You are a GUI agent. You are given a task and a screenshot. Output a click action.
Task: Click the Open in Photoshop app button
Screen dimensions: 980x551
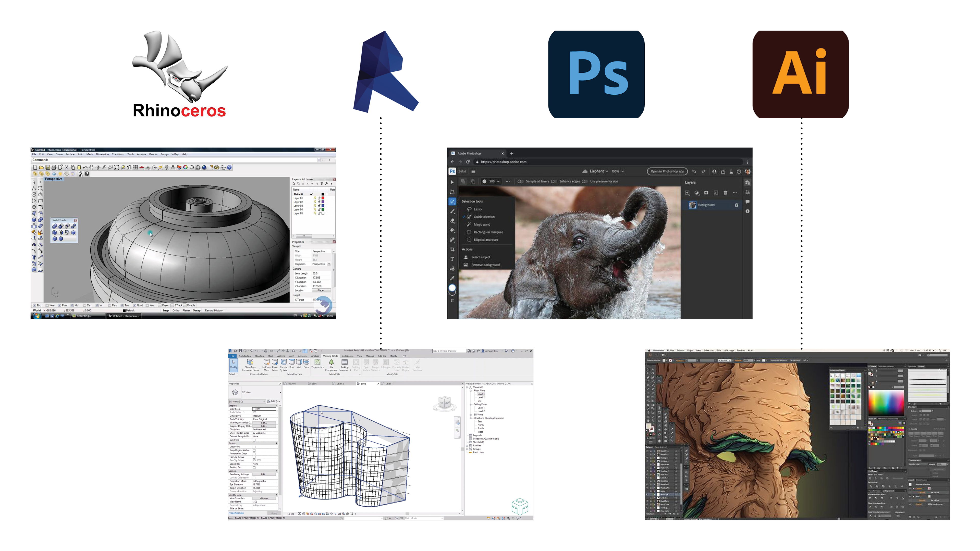pos(667,171)
